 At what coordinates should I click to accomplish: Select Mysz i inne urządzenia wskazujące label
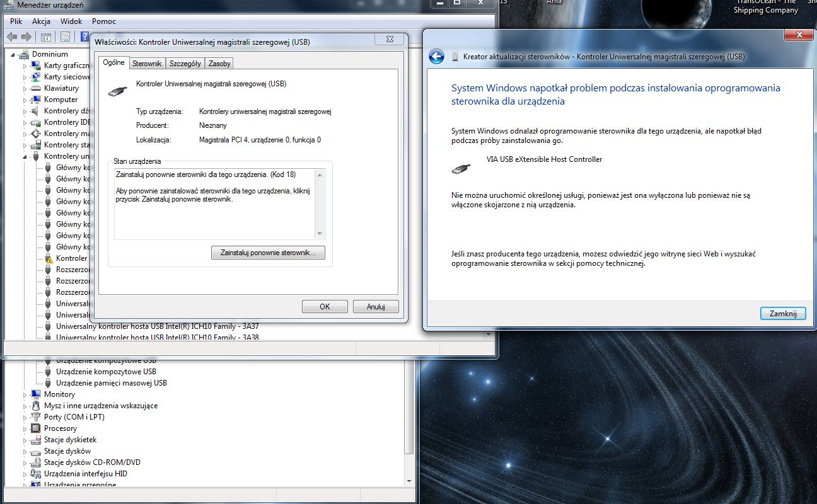(x=101, y=406)
